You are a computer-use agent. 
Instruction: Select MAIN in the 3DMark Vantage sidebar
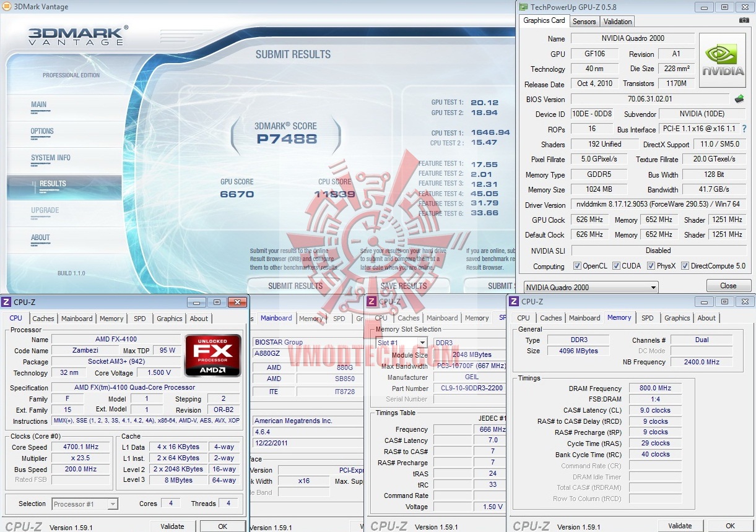pos(39,105)
